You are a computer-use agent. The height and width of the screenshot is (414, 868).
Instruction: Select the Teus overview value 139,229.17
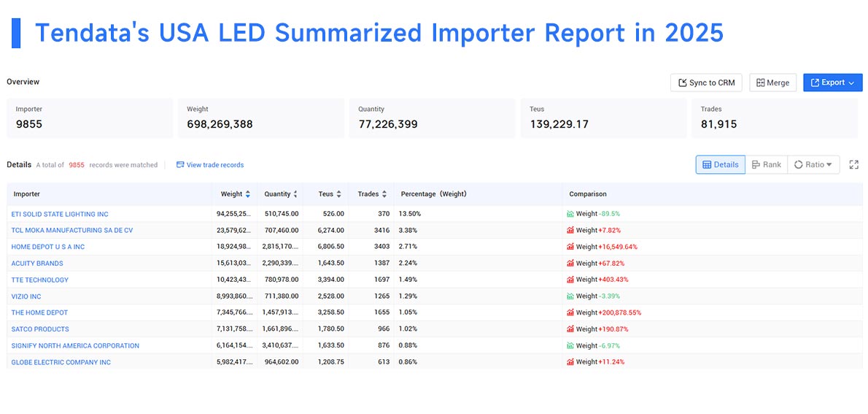point(559,124)
